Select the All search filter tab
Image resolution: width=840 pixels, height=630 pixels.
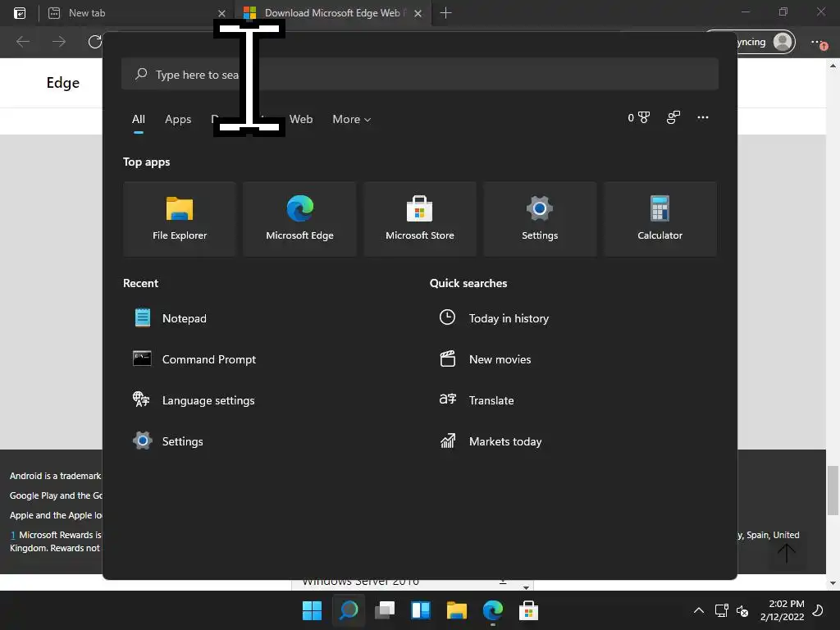coord(138,120)
